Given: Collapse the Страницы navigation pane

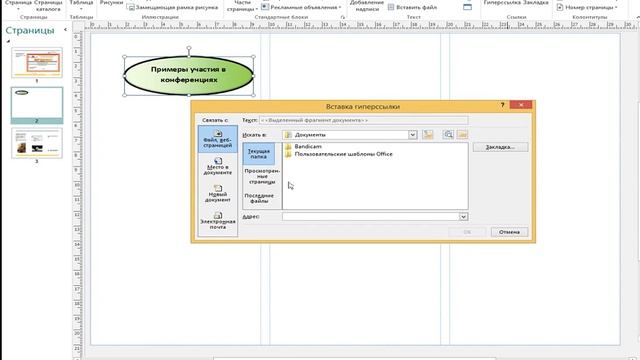Looking at the screenshot, I should 65,29.
